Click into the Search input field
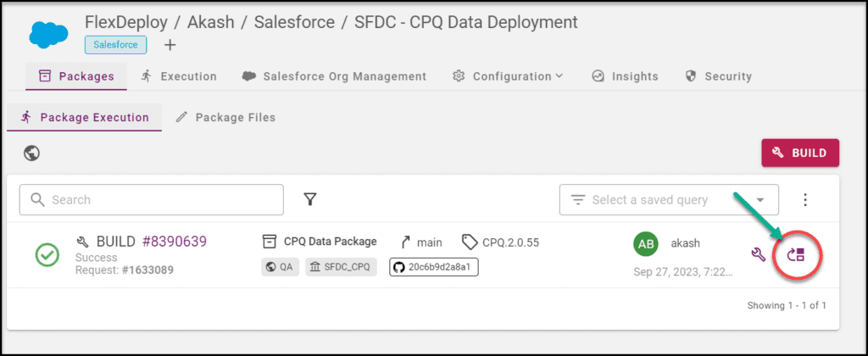The height and width of the screenshot is (356, 868). pyautogui.click(x=151, y=200)
